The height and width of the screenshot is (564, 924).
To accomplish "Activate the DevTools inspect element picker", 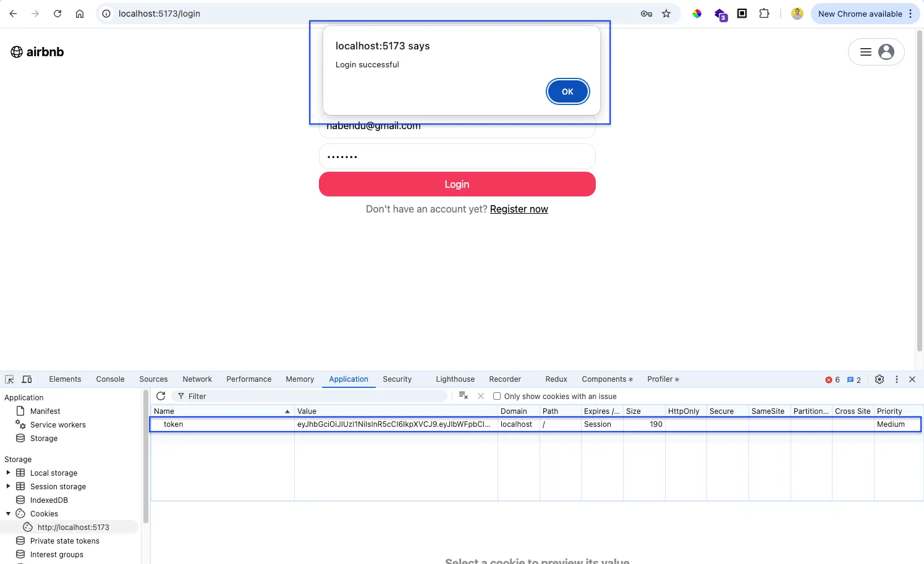I will 9,379.
